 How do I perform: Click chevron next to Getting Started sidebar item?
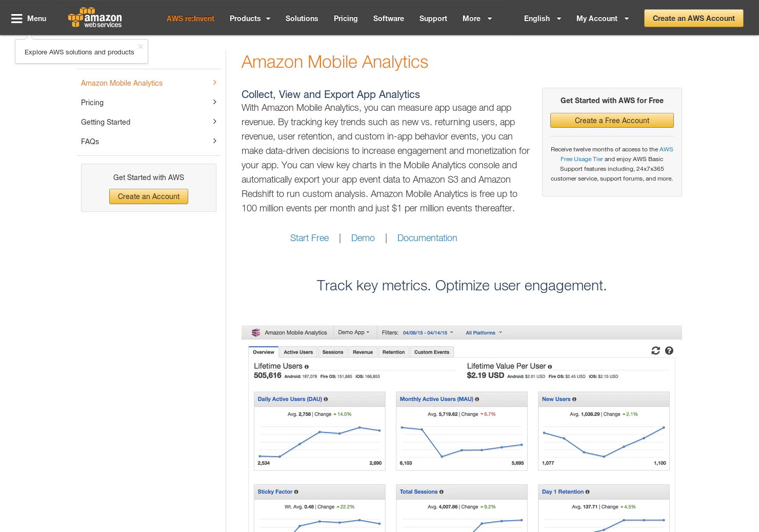pos(214,122)
